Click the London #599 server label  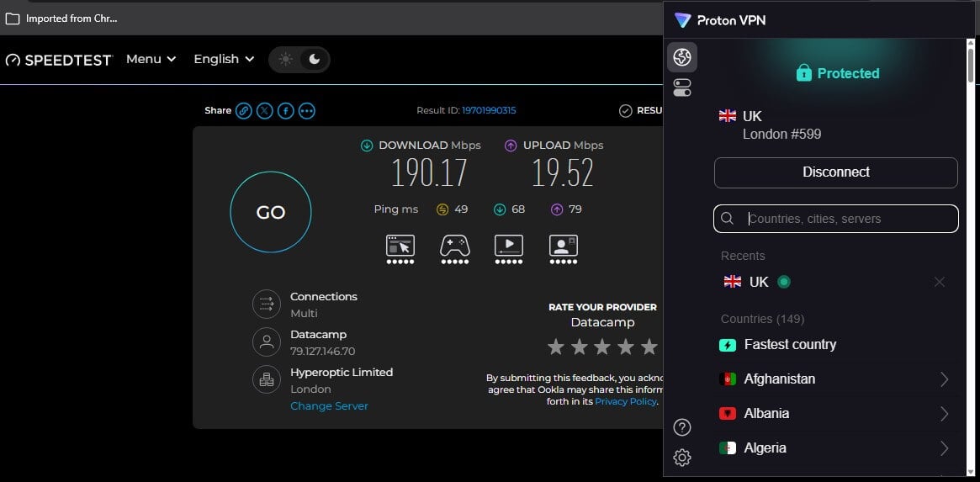tap(781, 135)
